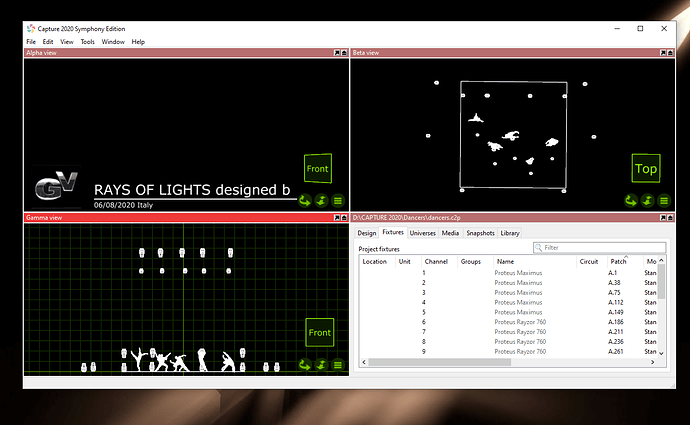Click the Front view cube in Alpha view

point(318,168)
